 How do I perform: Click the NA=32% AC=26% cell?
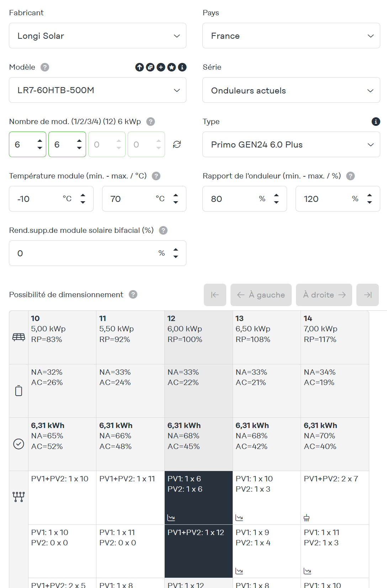(x=62, y=391)
